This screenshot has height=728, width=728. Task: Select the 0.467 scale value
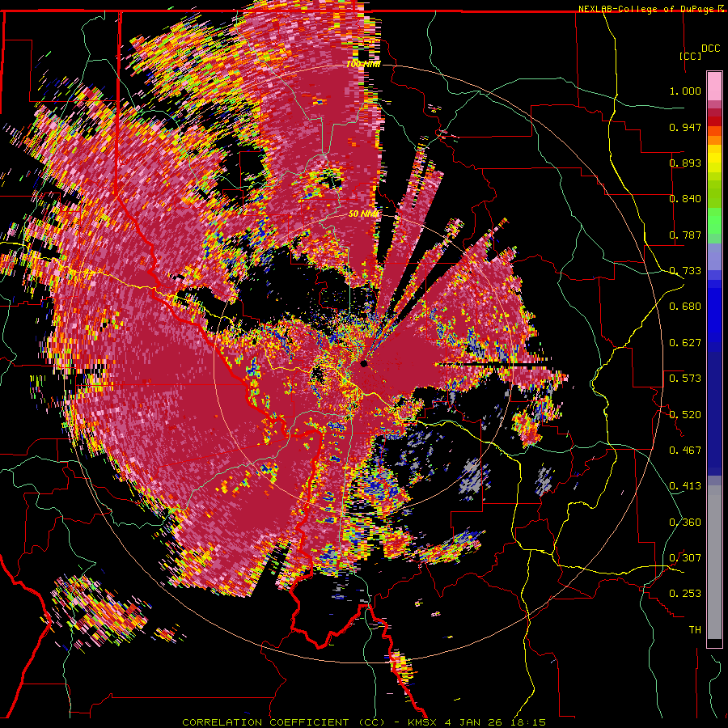(685, 450)
